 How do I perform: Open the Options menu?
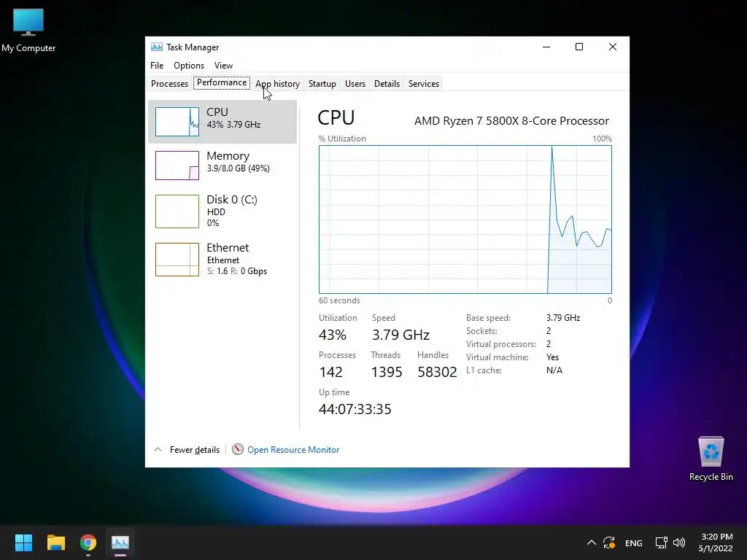(189, 65)
